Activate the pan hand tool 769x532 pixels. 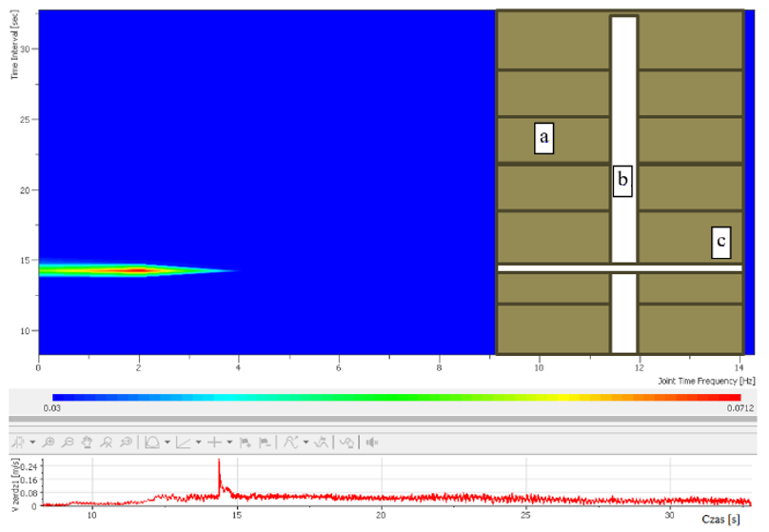click(x=88, y=443)
